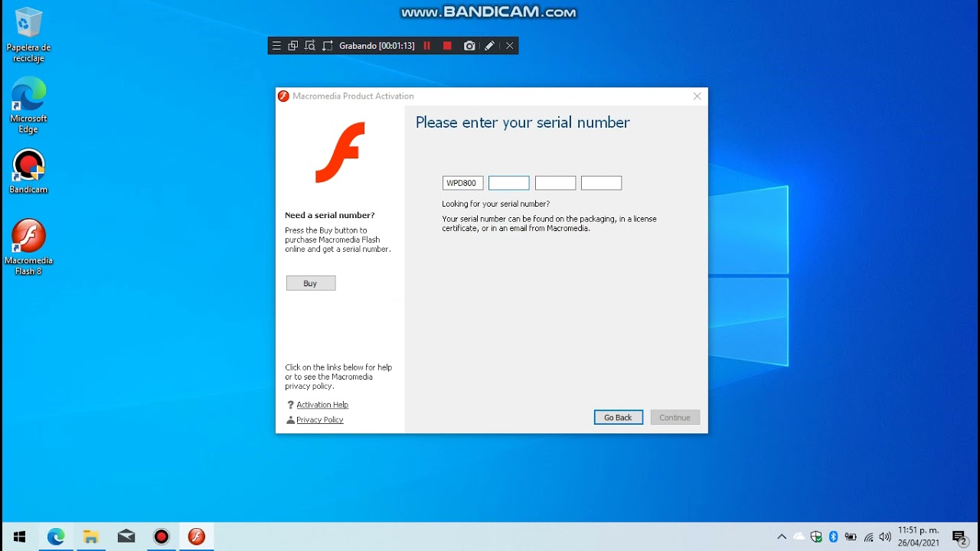Image resolution: width=980 pixels, height=551 pixels.
Task: Stop the Bandicam recording
Action: tap(448, 46)
